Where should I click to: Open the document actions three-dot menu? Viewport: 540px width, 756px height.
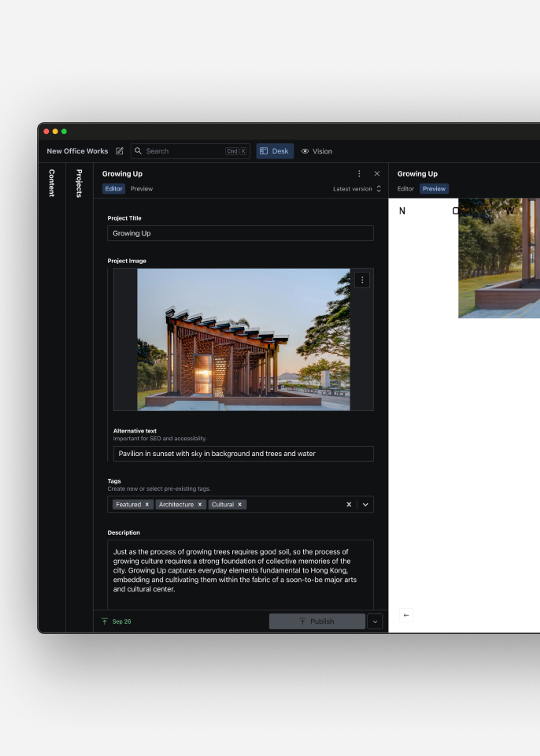click(359, 174)
